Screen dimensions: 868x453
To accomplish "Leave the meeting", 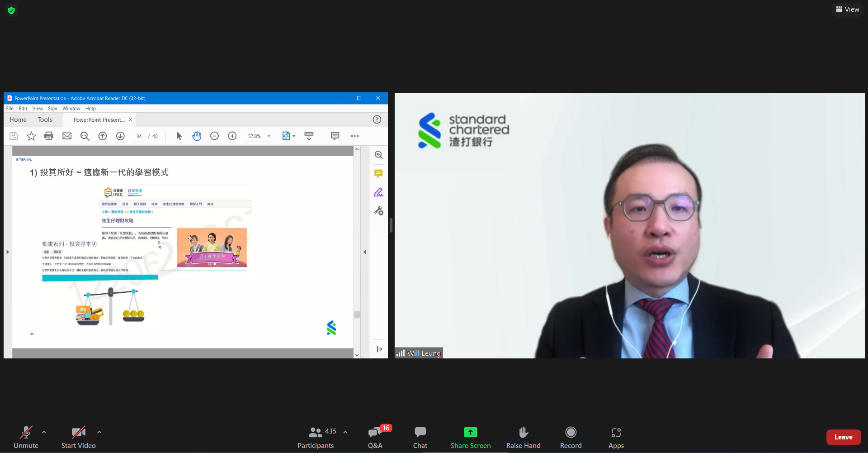I will (x=843, y=437).
